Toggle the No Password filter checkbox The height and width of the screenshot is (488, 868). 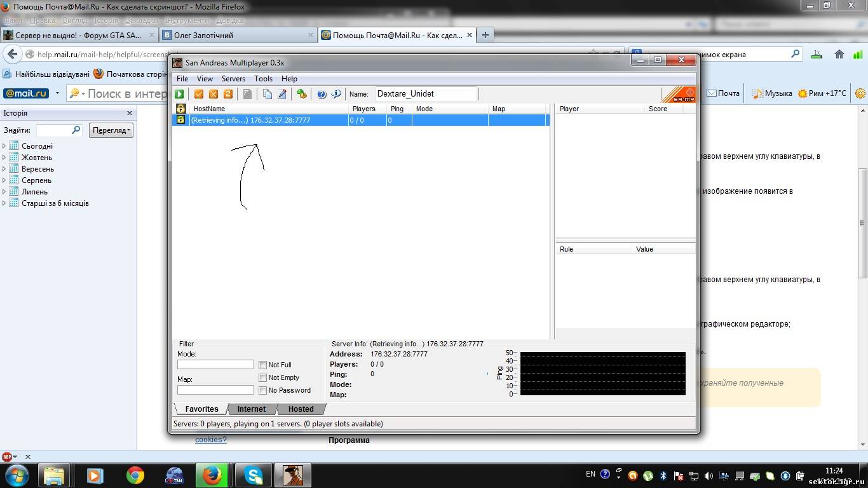click(262, 390)
